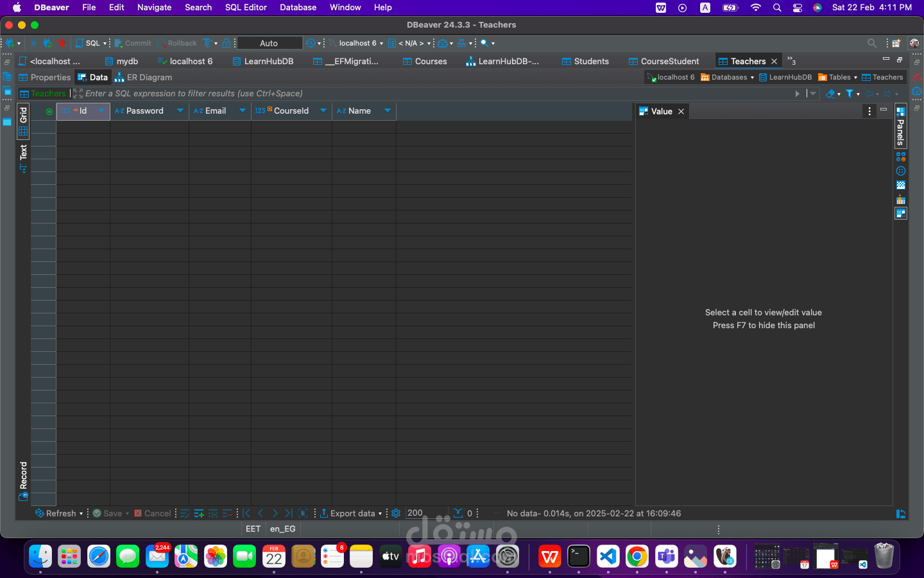Image resolution: width=924 pixels, height=578 pixels.
Task: Click the duplicate row icon
Action: [213, 513]
